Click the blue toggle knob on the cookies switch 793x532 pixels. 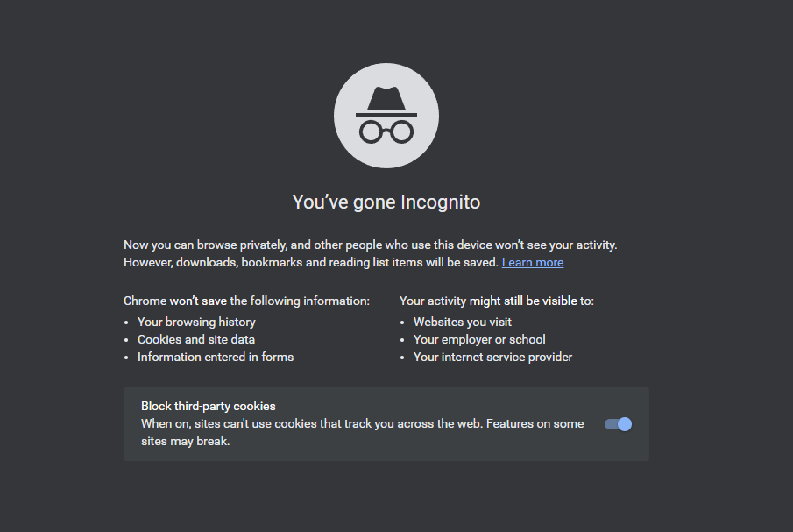624,423
